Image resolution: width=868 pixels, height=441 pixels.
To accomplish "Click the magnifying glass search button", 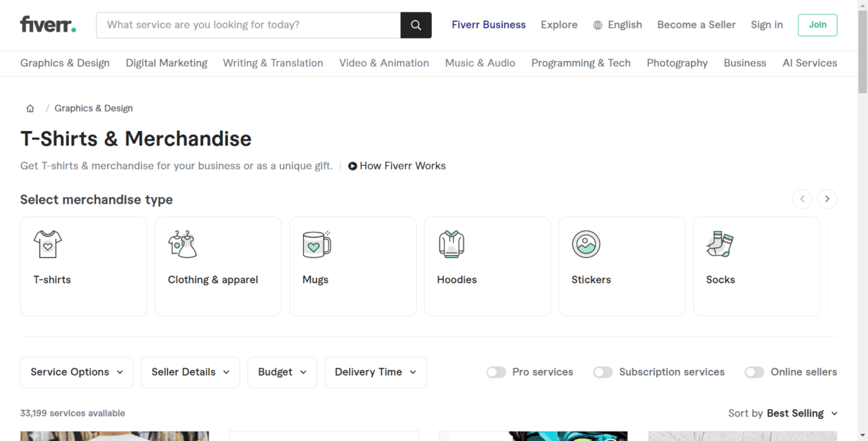I will (x=416, y=25).
